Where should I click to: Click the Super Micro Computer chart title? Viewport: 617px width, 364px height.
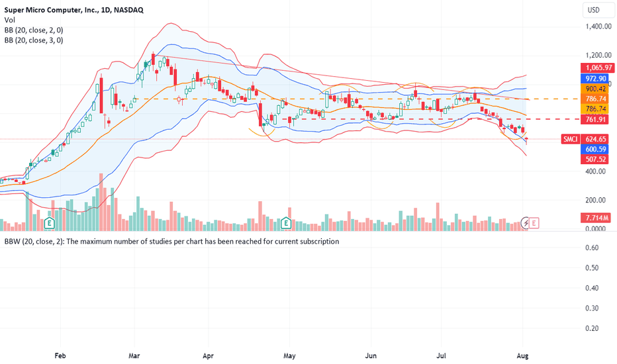(73, 10)
